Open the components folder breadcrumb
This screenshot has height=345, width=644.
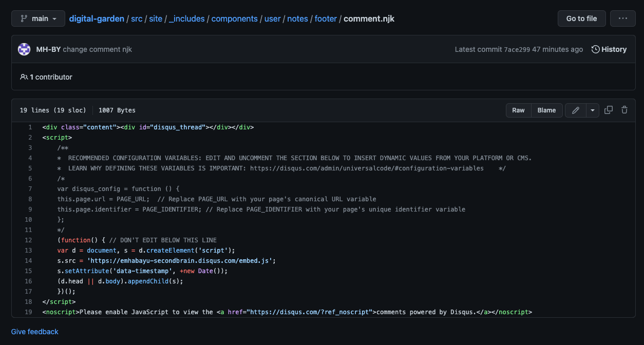pos(235,18)
